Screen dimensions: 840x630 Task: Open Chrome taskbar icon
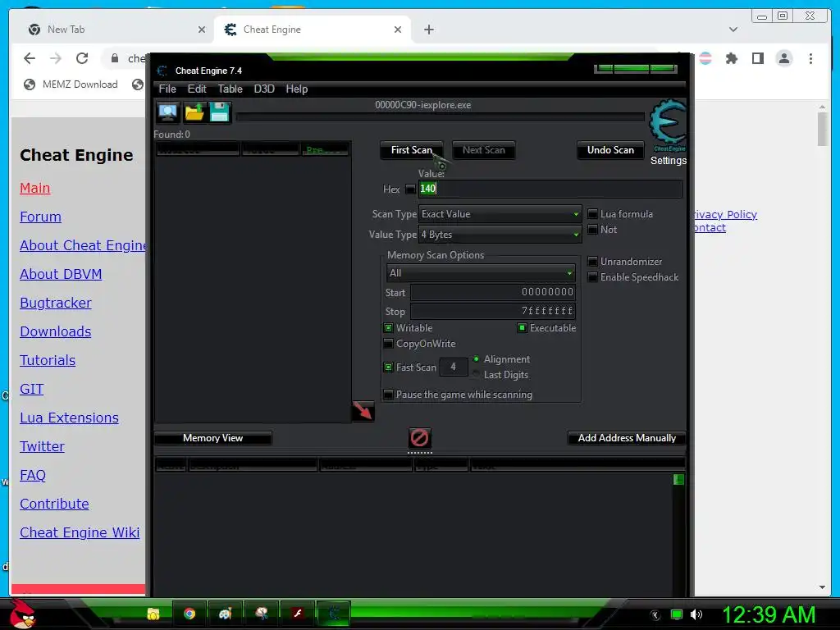[x=189, y=614]
